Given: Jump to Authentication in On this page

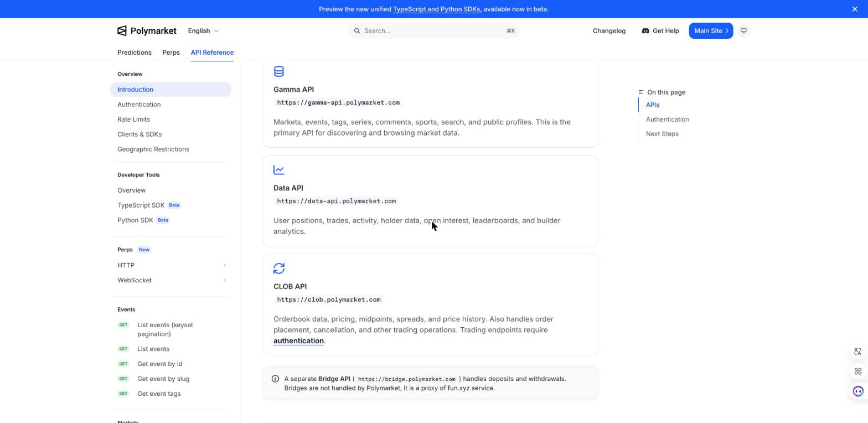Looking at the screenshot, I should coord(668,119).
